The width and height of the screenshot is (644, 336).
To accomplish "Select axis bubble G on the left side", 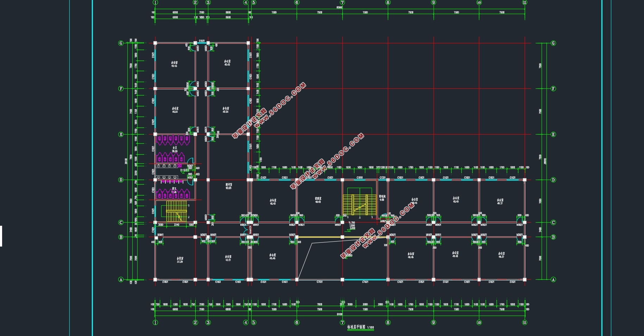I will 121,43.
